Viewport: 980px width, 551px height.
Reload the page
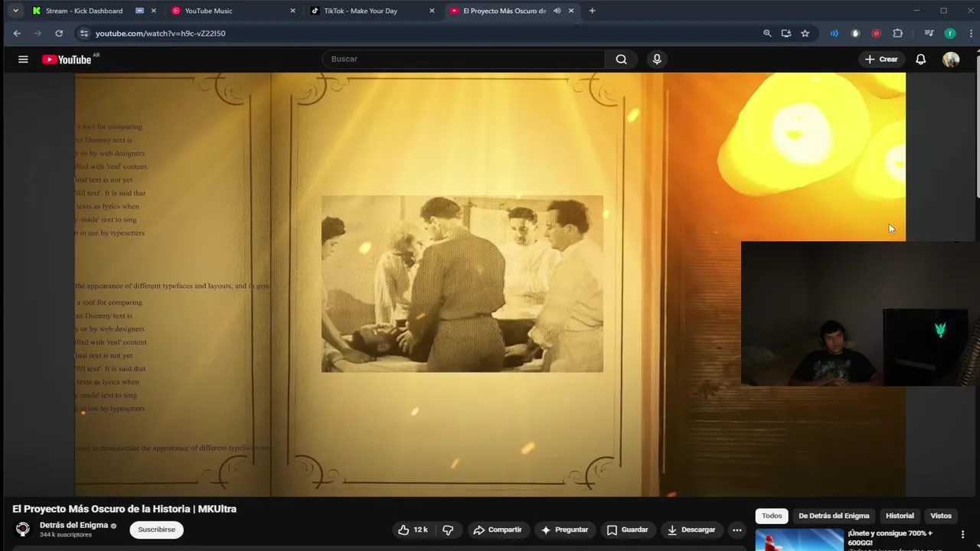coord(59,33)
